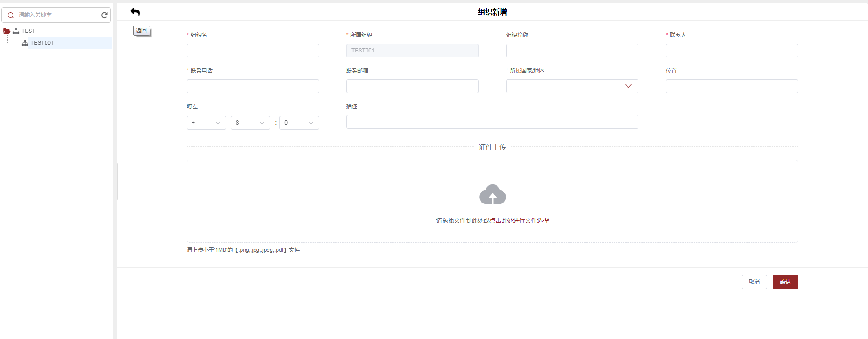Viewport: 868px width, 339px height.
Task: Select the TEST root organization node
Action: [x=28, y=31]
